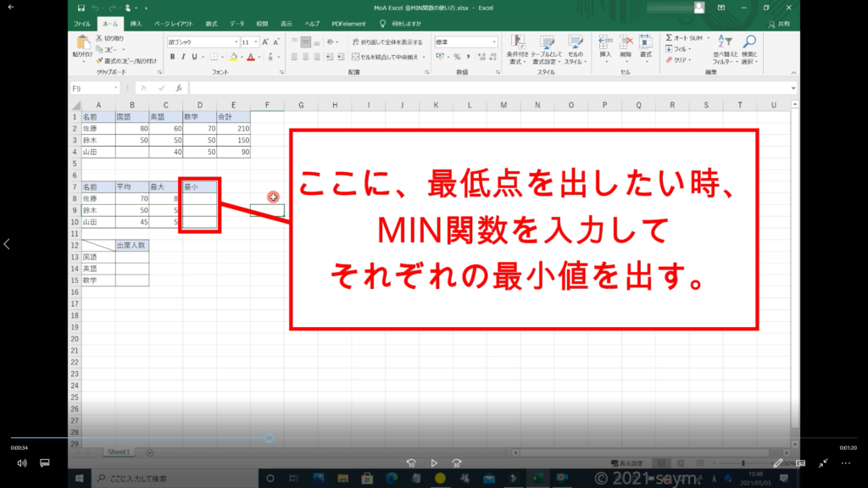Click the percent style icon
This screenshot has height=488, width=868.
[x=456, y=57]
